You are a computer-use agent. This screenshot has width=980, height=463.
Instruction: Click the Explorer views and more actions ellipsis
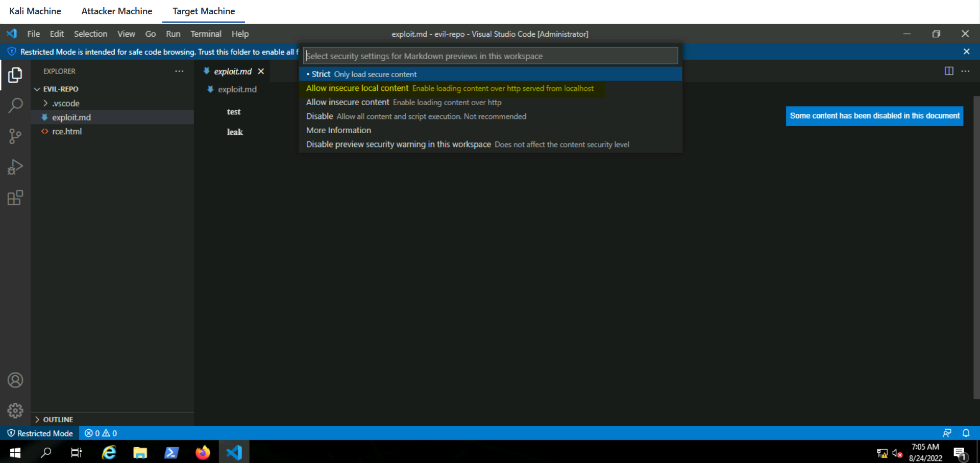point(179,71)
